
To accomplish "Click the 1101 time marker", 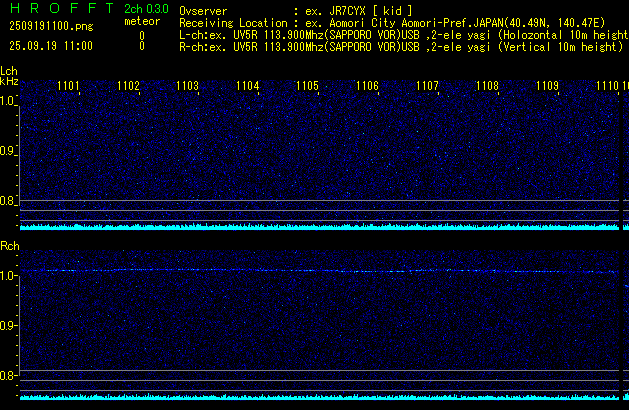I will click(69, 86).
